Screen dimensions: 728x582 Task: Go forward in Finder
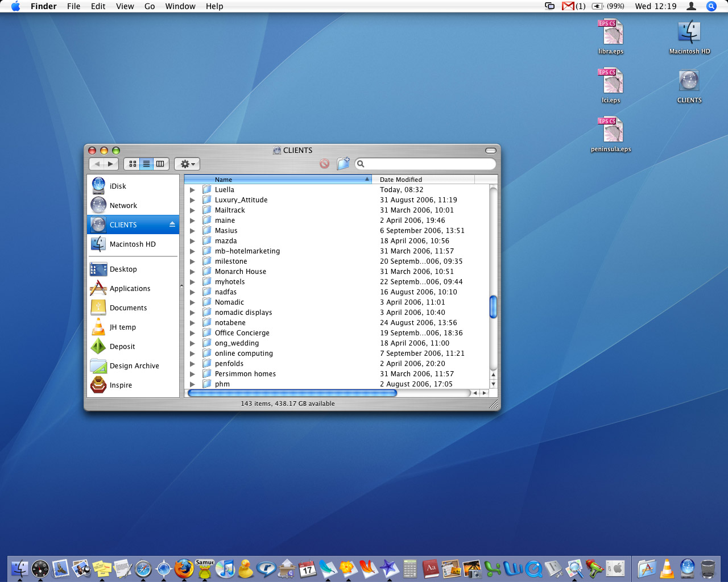(x=111, y=164)
